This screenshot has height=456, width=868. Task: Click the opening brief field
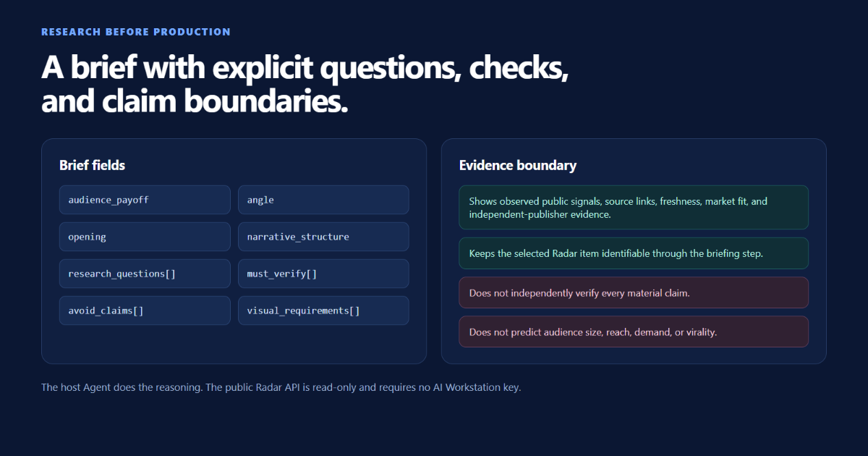click(145, 237)
